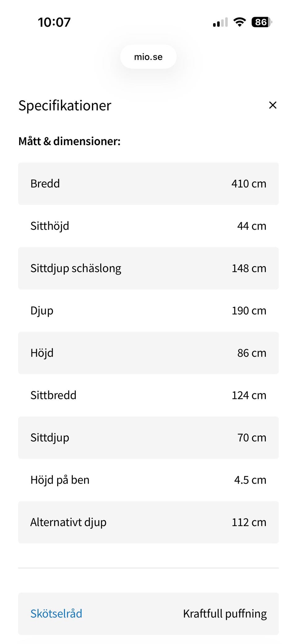Click the Specifikationer heading
Image resolution: width=297 pixels, height=644 pixels.
(65, 106)
